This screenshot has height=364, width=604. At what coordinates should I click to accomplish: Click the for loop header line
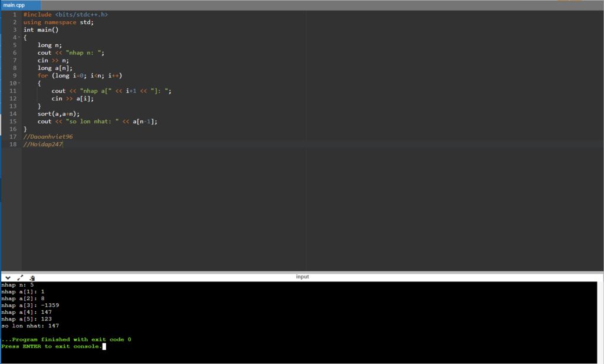point(80,76)
